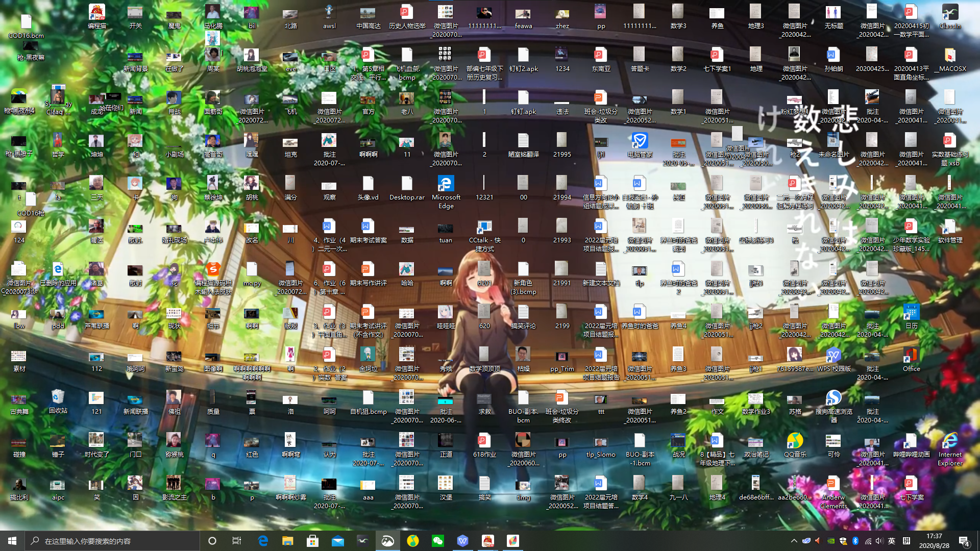Open the Mail app on taskbar
Viewport: 980px width, 551px height.
tap(338, 541)
